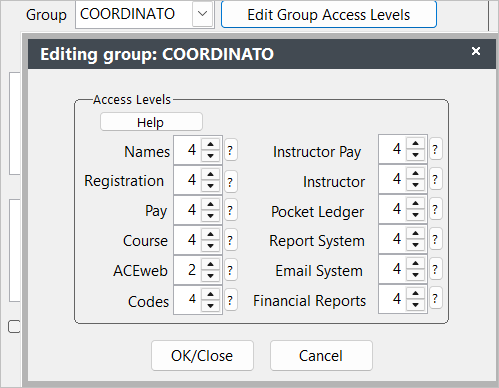Show help for Email System level
Image resolution: width=499 pixels, height=388 pixels.
point(435,269)
